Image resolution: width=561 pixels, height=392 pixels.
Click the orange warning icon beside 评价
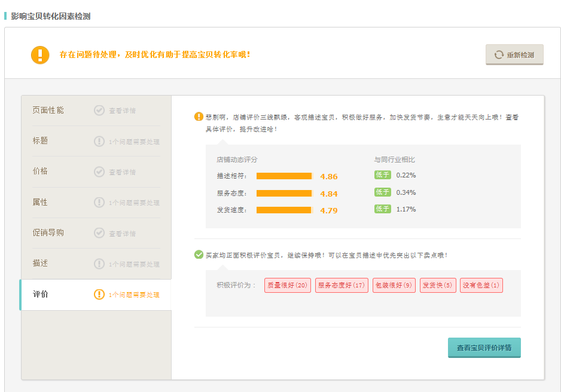(x=99, y=295)
